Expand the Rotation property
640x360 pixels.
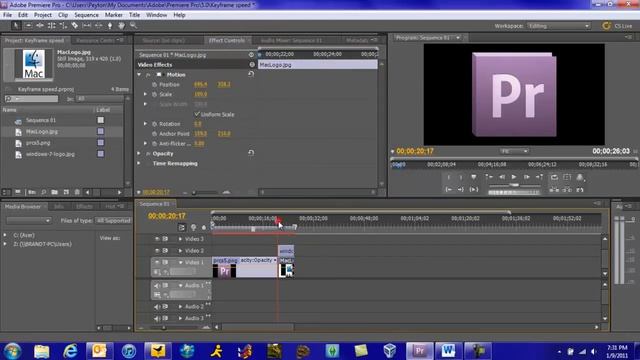coord(145,123)
